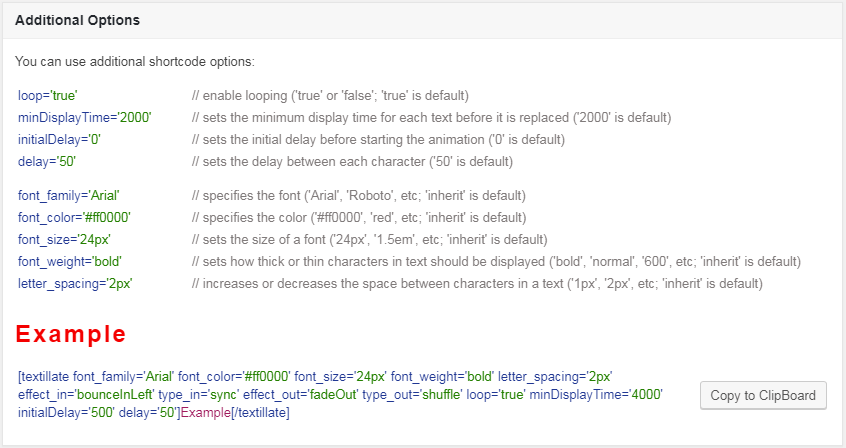Screen dimensions: 846x448
Task: Click the enable looping comment description
Action: pyautogui.click(x=330, y=96)
